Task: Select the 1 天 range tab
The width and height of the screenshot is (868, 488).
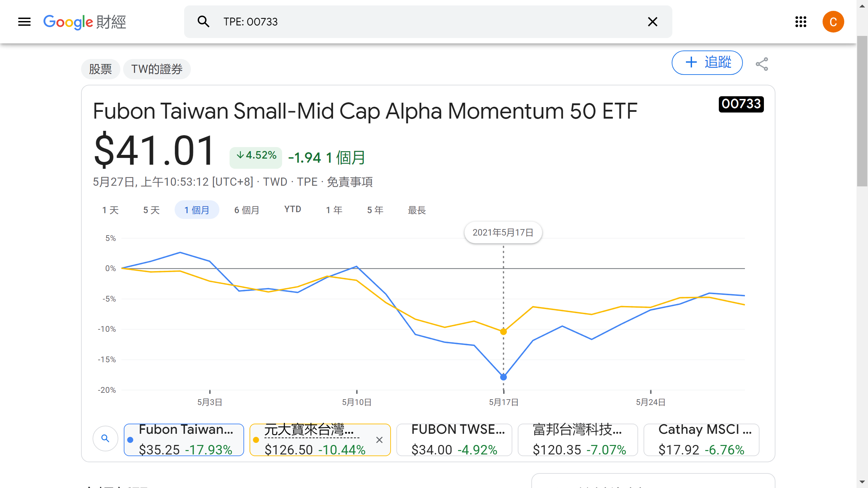Action: click(111, 210)
